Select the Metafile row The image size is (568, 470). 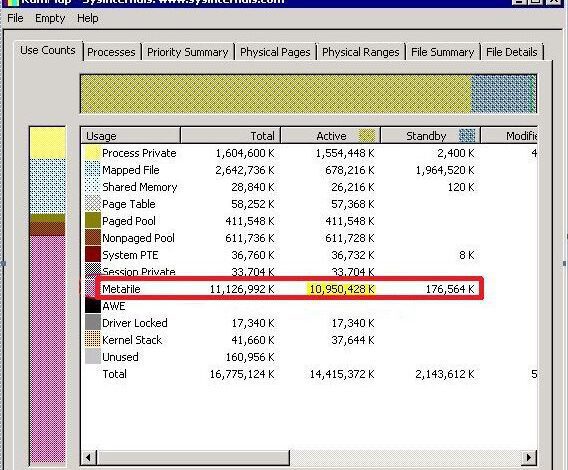(289, 289)
